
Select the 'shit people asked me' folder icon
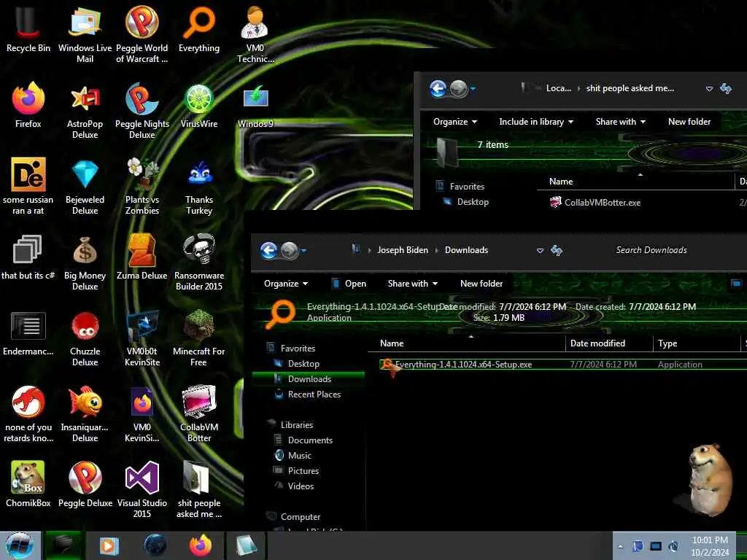(199, 489)
